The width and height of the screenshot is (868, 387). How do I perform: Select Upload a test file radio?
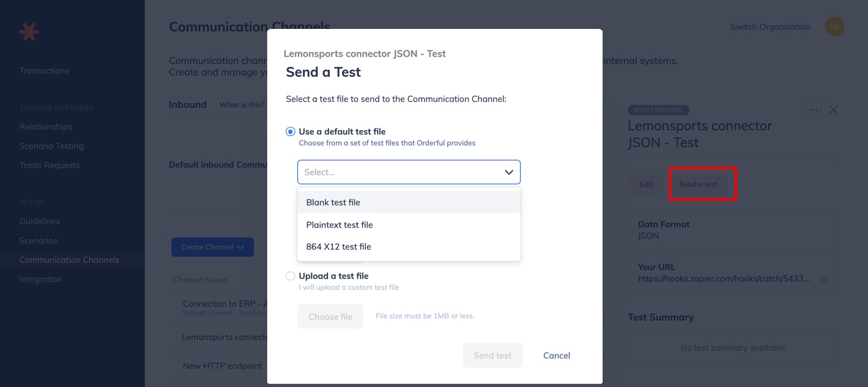click(x=291, y=276)
